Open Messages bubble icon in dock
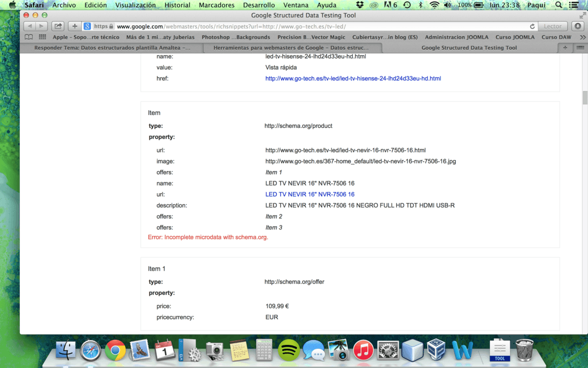 [314, 350]
